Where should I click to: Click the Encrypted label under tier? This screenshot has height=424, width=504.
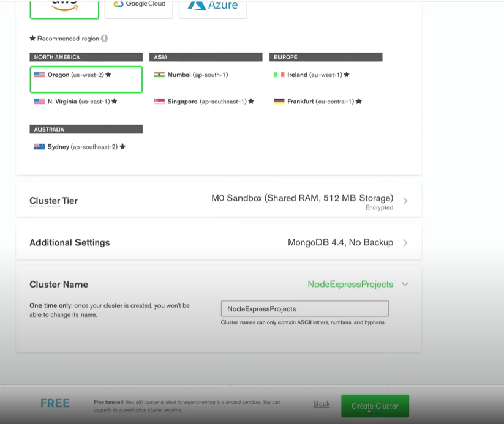tap(379, 207)
